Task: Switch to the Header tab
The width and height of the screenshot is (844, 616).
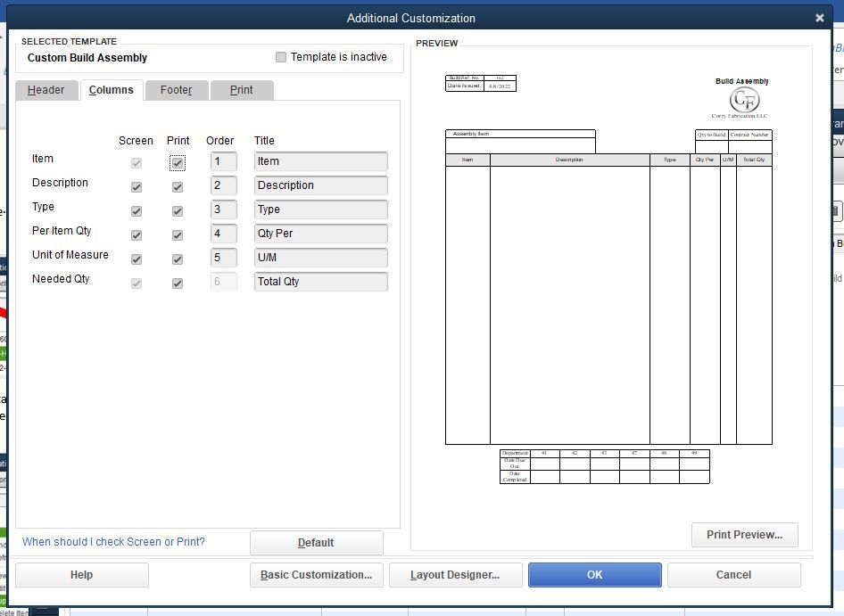Action: pyautogui.click(x=46, y=90)
